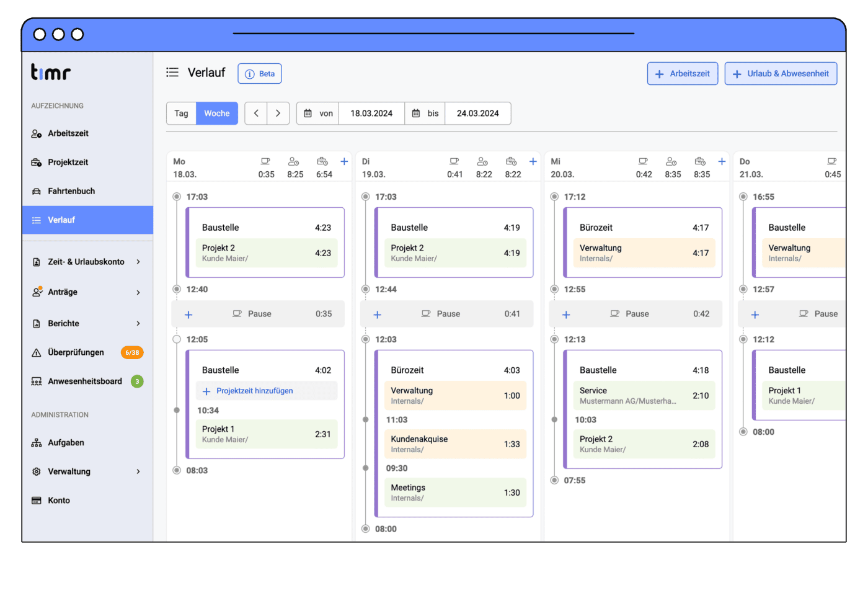Viewport: 868px width, 593px height.
Task: Expand the Verwaltung submenu chevron
Action: pyautogui.click(x=138, y=471)
